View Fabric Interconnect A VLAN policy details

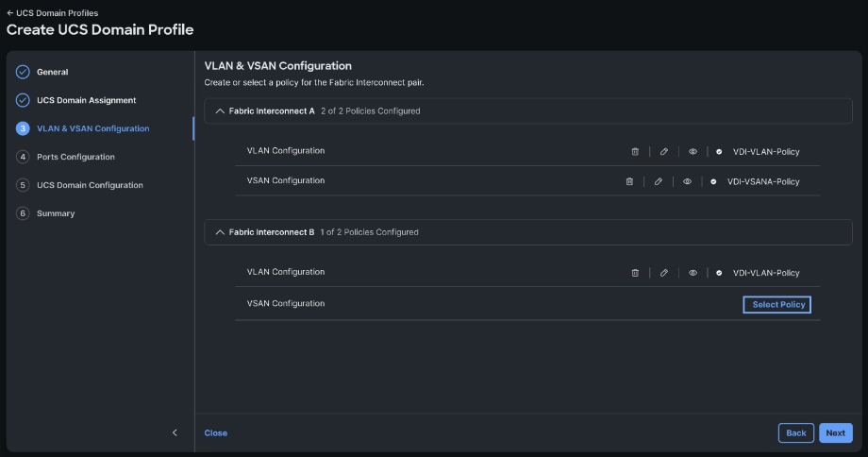693,151
